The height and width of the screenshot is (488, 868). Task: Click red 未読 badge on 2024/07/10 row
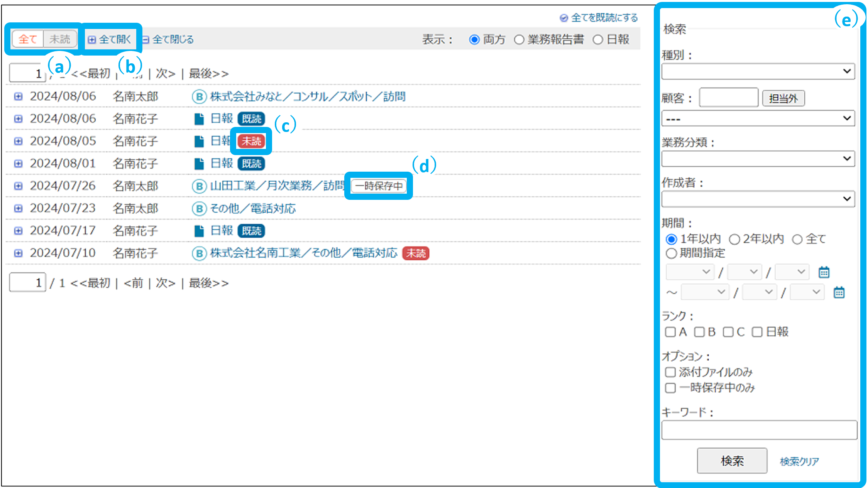coord(416,253)
